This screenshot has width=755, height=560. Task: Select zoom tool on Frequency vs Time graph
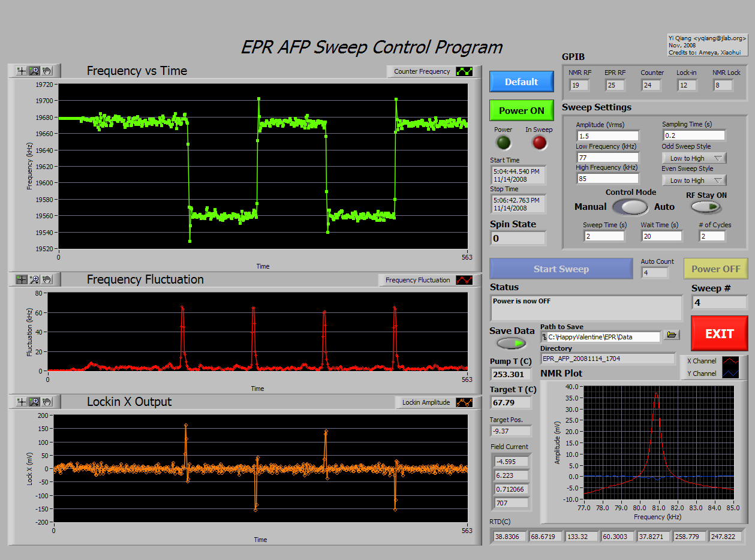[x=34, y=71]
